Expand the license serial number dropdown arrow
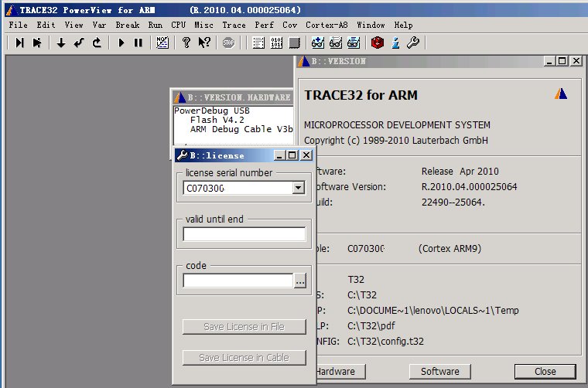The width and height of the screenshot is (588, 388). click(298, 188)
